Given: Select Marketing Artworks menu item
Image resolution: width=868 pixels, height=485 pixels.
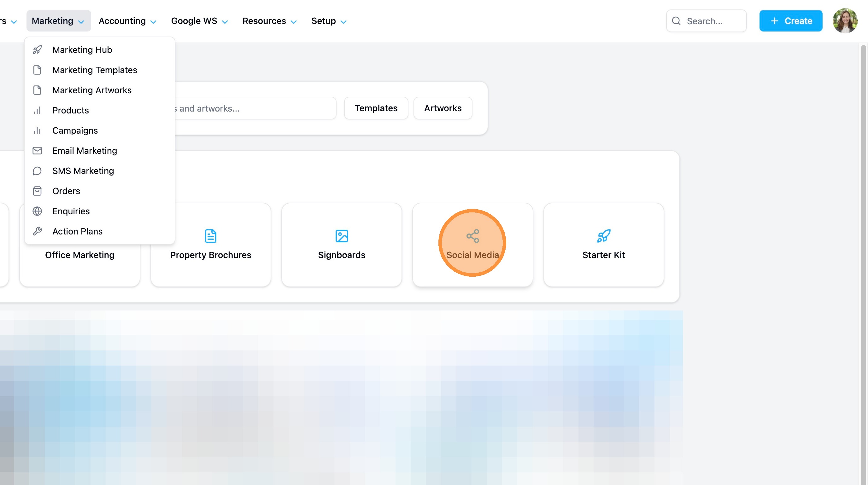Looking at the screenshot, I should point(99,90).
